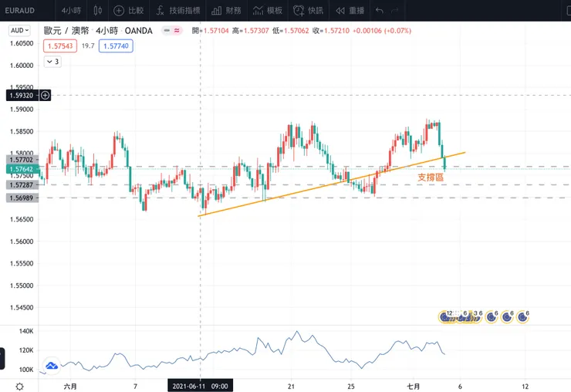
Task: Click the 七月 date axis label
Action: [414, 386]
